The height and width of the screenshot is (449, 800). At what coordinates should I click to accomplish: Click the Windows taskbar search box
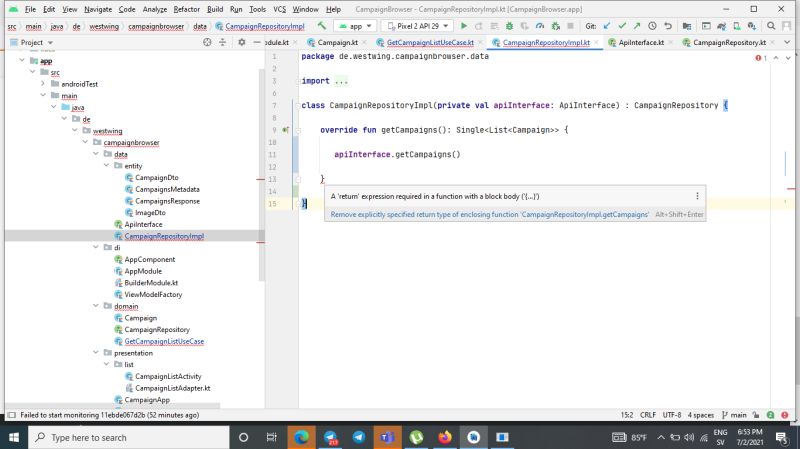(x=129, y=437)
